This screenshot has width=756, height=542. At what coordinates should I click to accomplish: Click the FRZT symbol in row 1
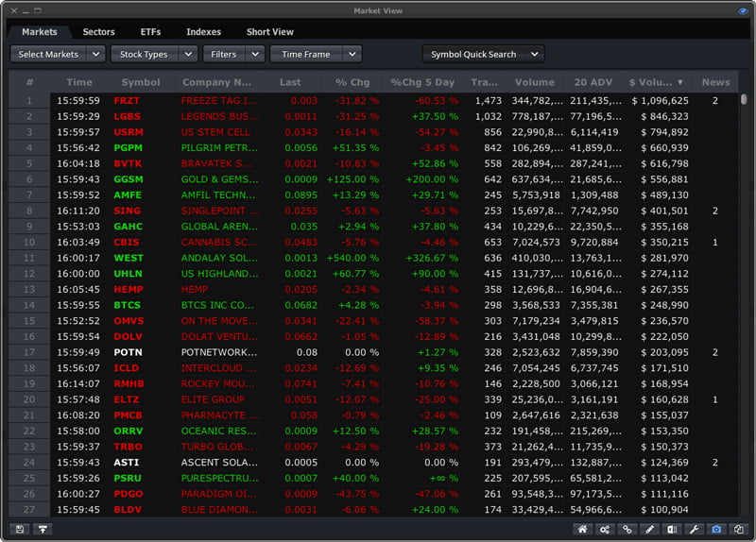point(127,100)
